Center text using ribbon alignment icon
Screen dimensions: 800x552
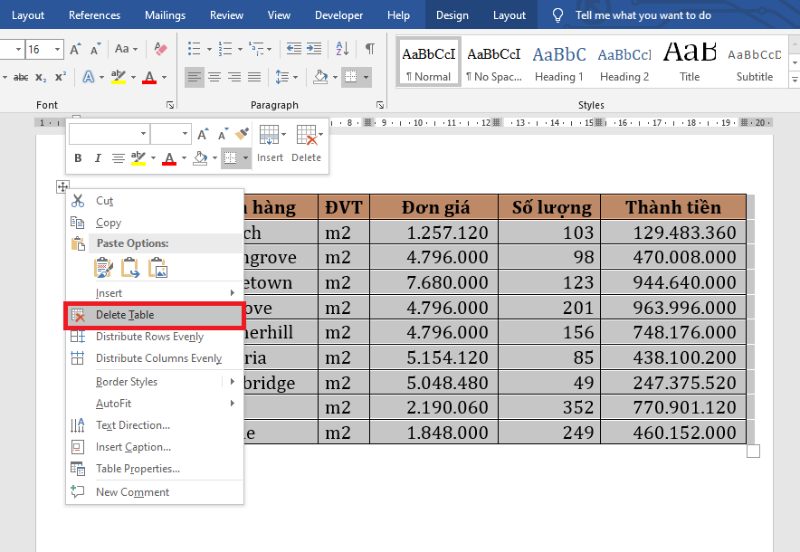click(214, 77)
